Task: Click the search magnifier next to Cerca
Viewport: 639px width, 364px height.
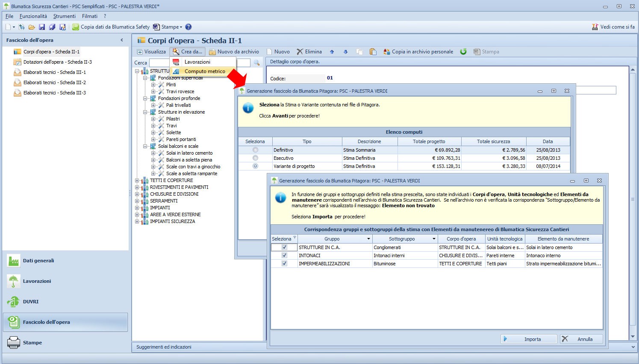Action: coord(256,63)
